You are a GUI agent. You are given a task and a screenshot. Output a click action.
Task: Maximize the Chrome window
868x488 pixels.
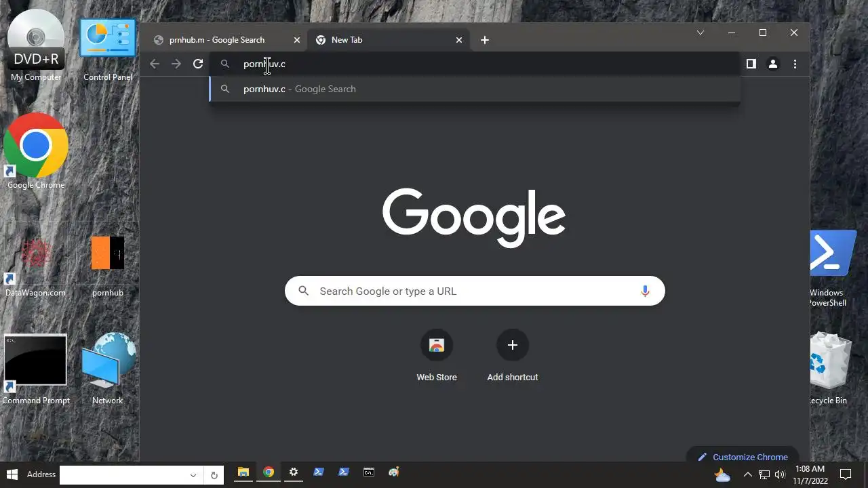coord(763,33)
